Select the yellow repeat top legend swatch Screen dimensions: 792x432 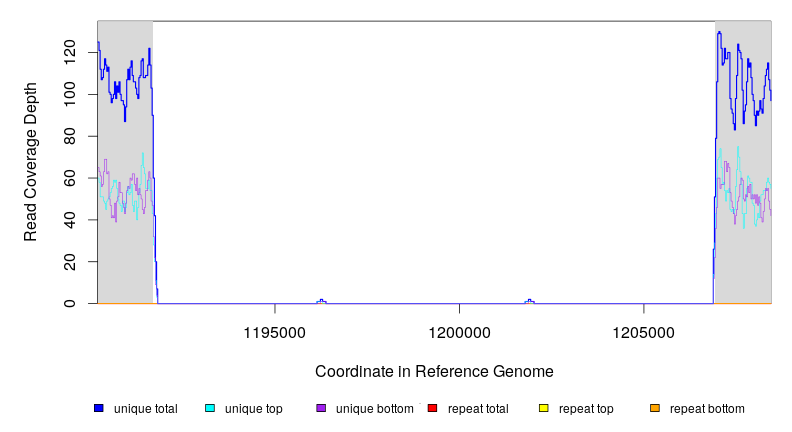pos(544,408)
